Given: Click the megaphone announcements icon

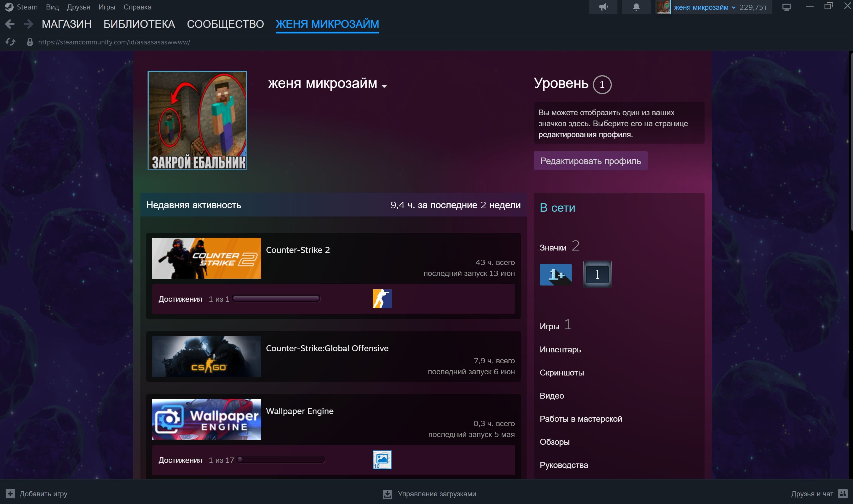Looking at the screenshot, I should click(x=603, y=7).
